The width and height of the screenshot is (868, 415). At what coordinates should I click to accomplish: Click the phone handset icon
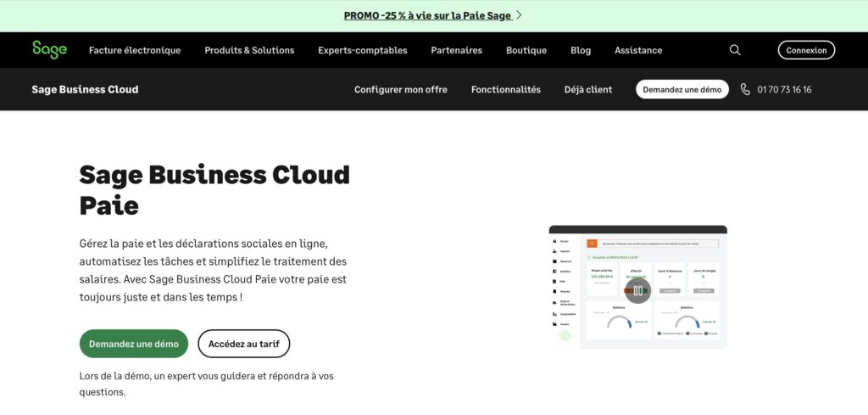click(745, 89)
